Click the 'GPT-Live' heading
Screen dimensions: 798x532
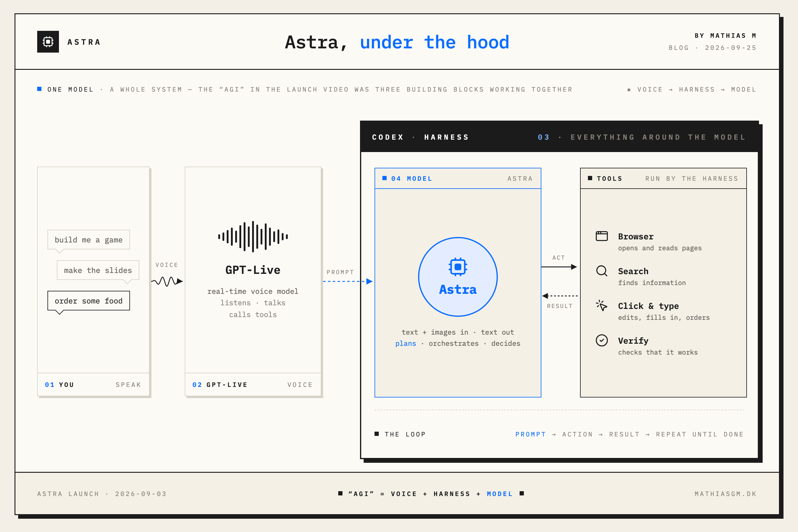(253, 270)
